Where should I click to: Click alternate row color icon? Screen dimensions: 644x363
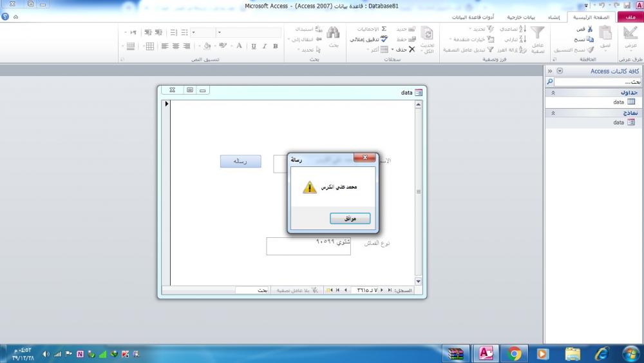point(131,46)
